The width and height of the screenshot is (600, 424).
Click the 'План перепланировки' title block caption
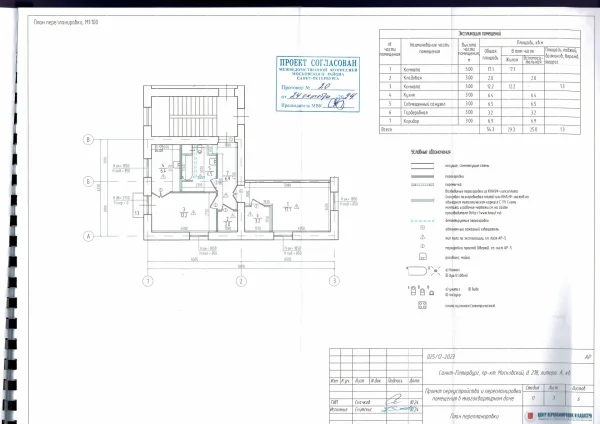[x=474, y=416]
